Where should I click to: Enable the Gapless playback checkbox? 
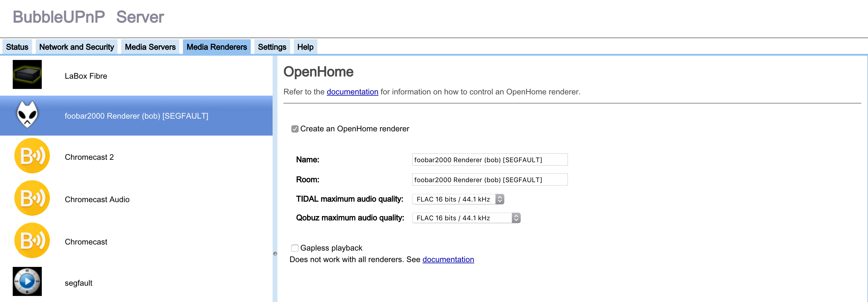295,248
